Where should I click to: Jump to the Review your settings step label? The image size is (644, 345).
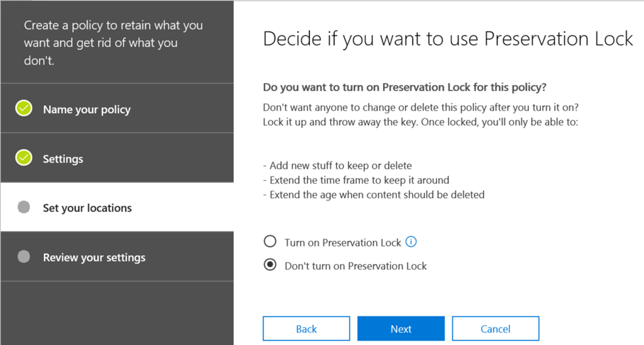click(x=94, y=258)
